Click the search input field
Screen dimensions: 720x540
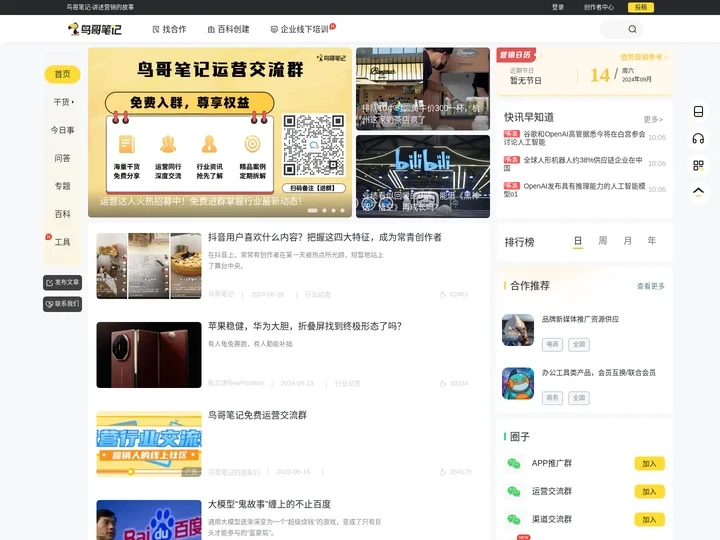click(614, 29)
